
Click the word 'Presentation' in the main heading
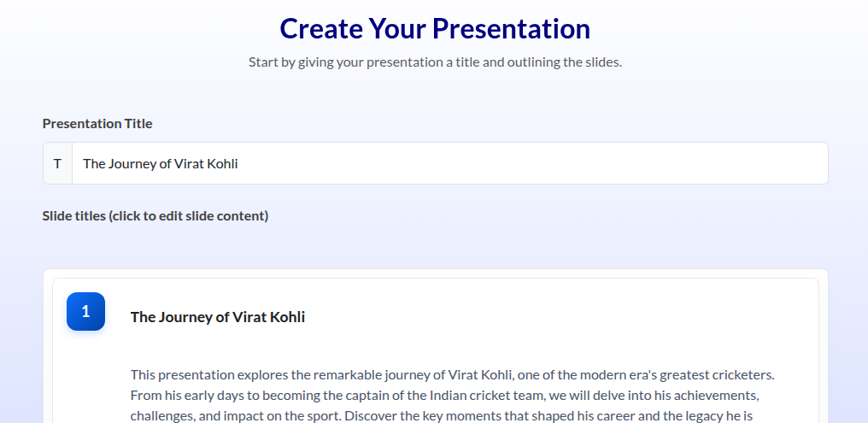click(x=511, y=28)
